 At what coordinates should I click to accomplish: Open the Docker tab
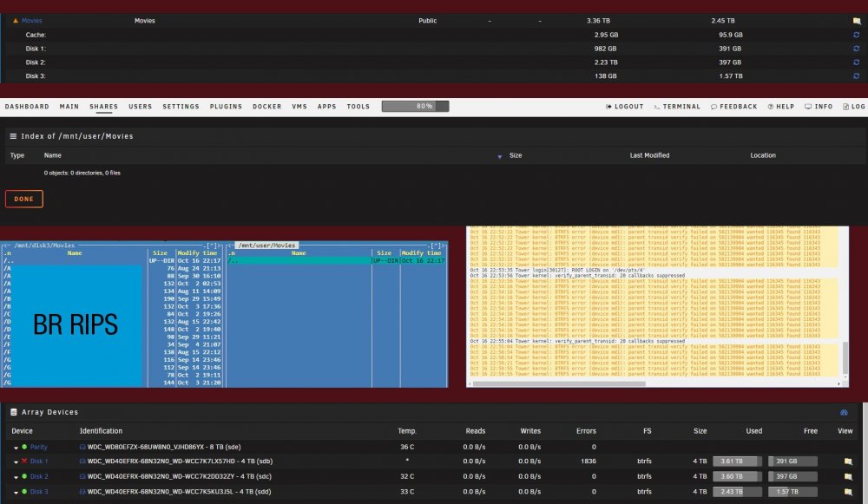[x=266, y=107]
